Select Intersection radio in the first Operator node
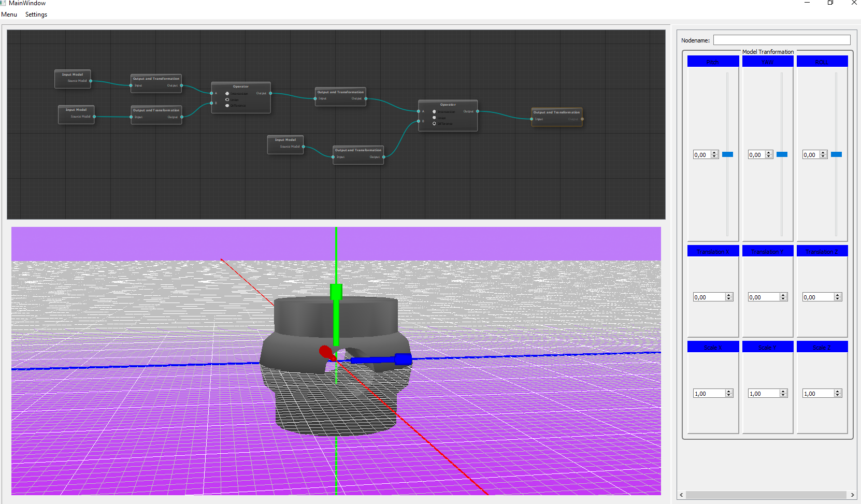861x504 pixels. coord(227,94)
